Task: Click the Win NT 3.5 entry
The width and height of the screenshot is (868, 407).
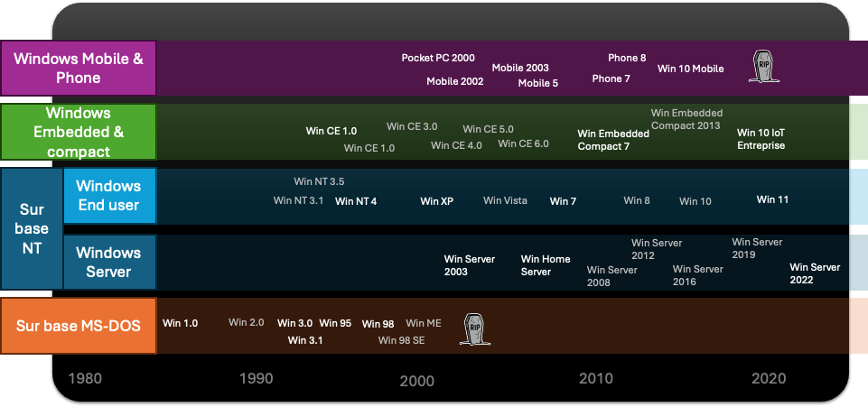Action: (x=320, y=181)
